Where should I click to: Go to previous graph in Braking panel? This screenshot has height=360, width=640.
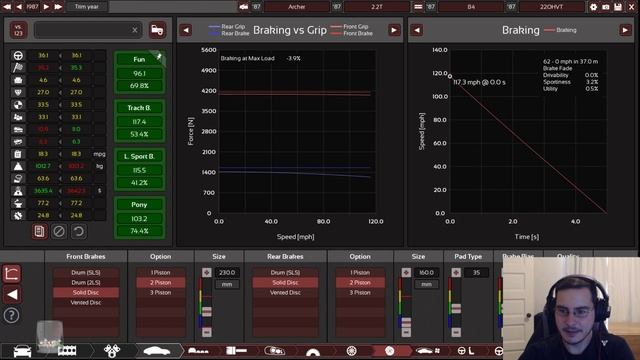(417, 30)
